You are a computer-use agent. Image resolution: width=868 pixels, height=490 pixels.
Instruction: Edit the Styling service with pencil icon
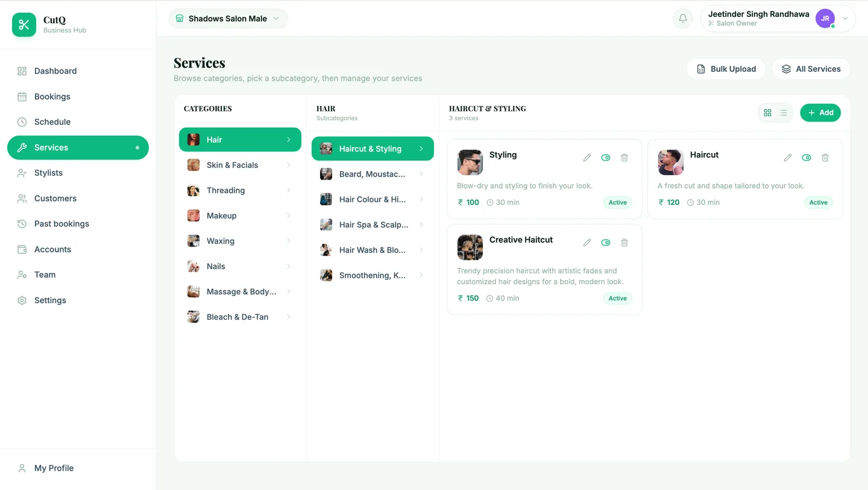click(587, 158)
